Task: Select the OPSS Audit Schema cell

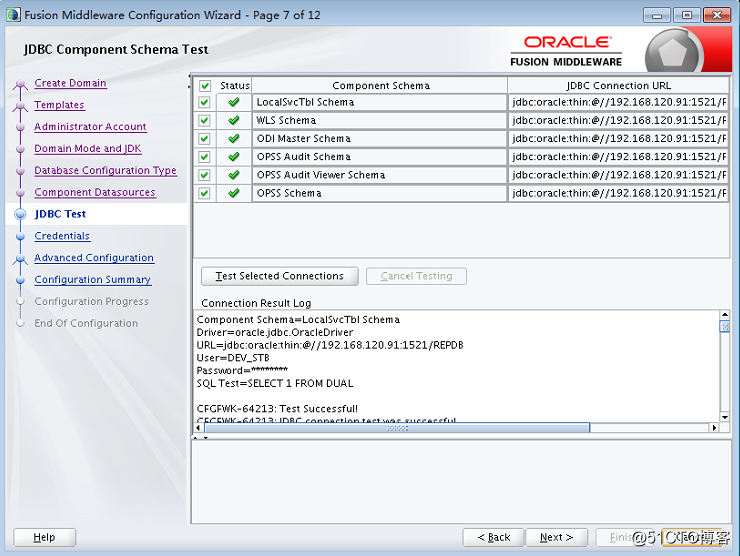Action: [379, 157]
